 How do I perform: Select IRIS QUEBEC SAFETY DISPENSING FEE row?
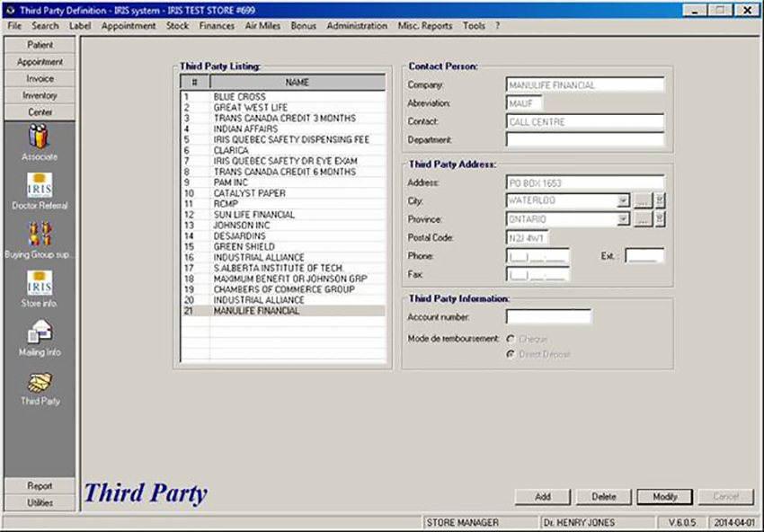click(x=283, y=139)
